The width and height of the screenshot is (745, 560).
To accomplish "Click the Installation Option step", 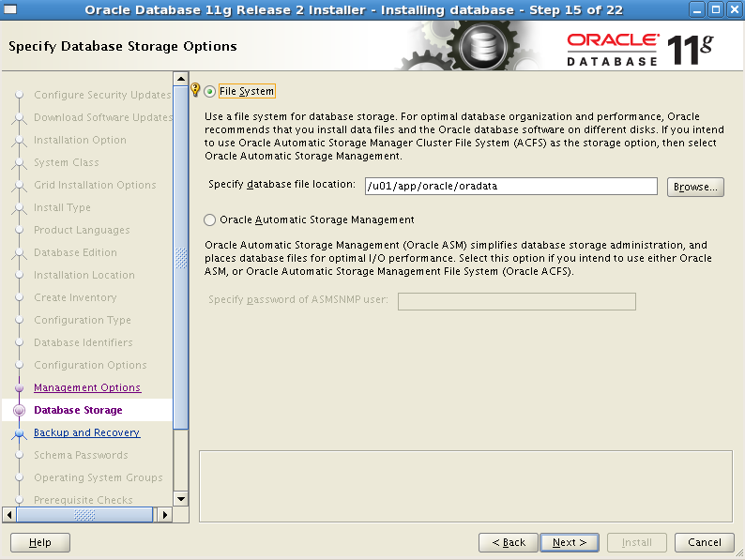I will pyautogui.click(x=81, y=140).
